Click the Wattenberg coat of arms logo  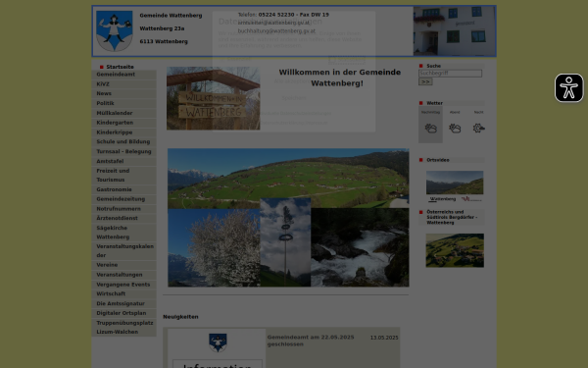point(115,30)
